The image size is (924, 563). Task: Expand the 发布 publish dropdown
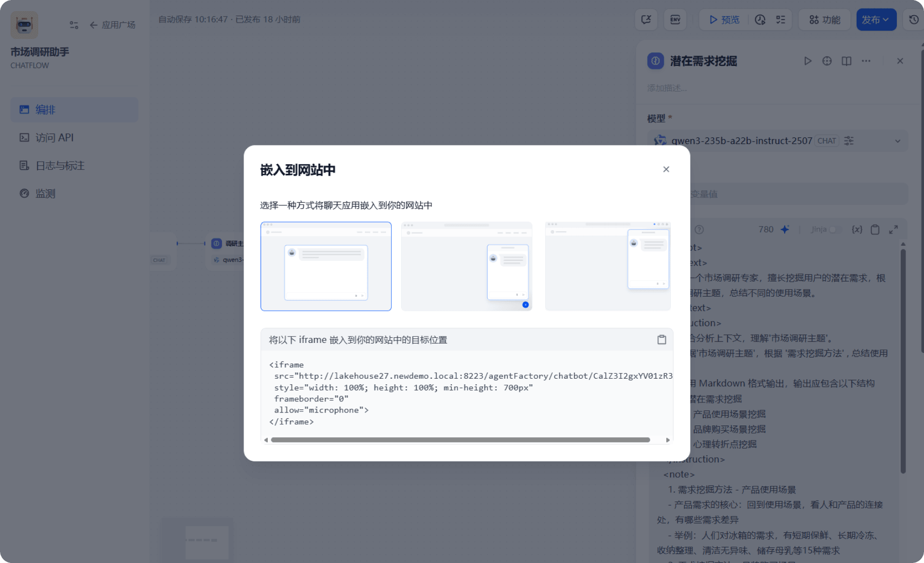(876, 20)
